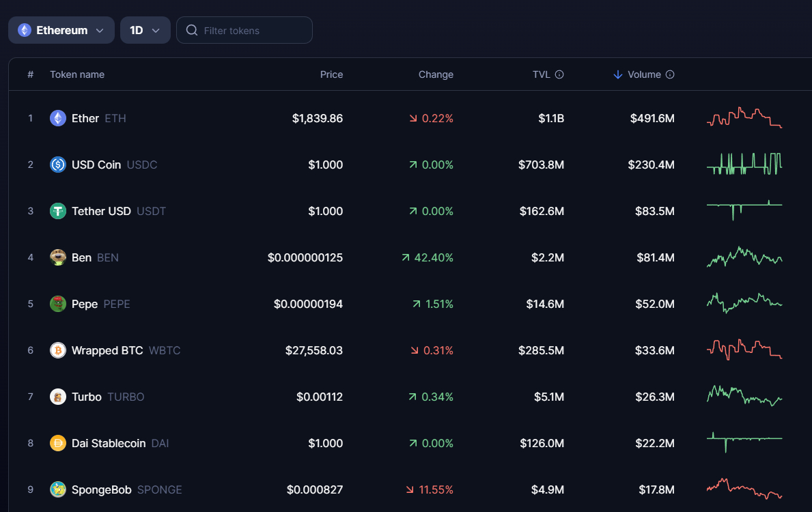
Task: Click the Pepe price $0.00000194
Action: coord(308,304)
